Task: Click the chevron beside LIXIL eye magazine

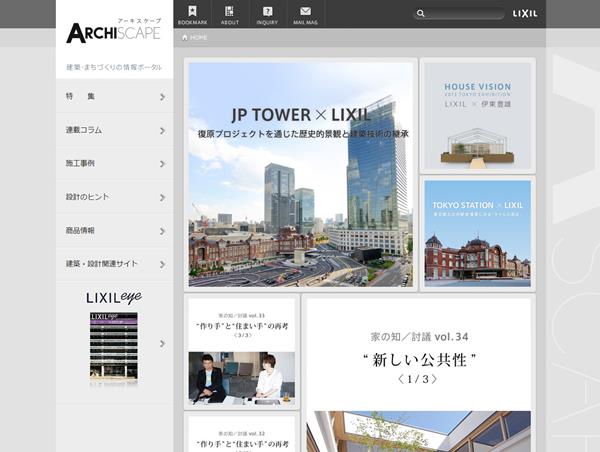Action: coord(163,343)
